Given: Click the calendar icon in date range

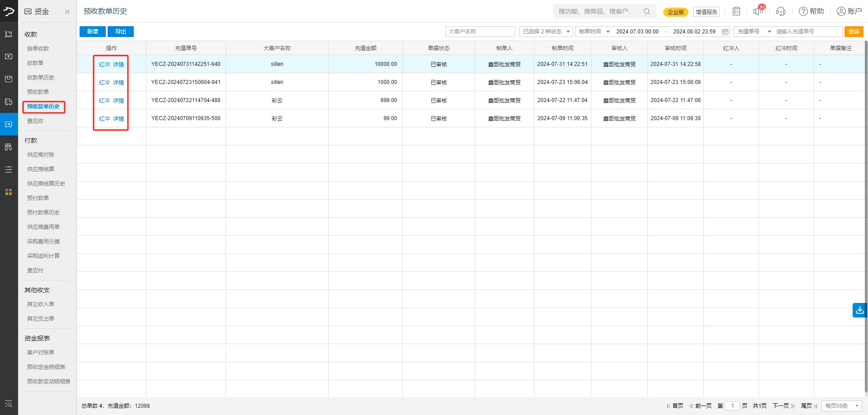Looking at the screenshot, I should point(725,32).
